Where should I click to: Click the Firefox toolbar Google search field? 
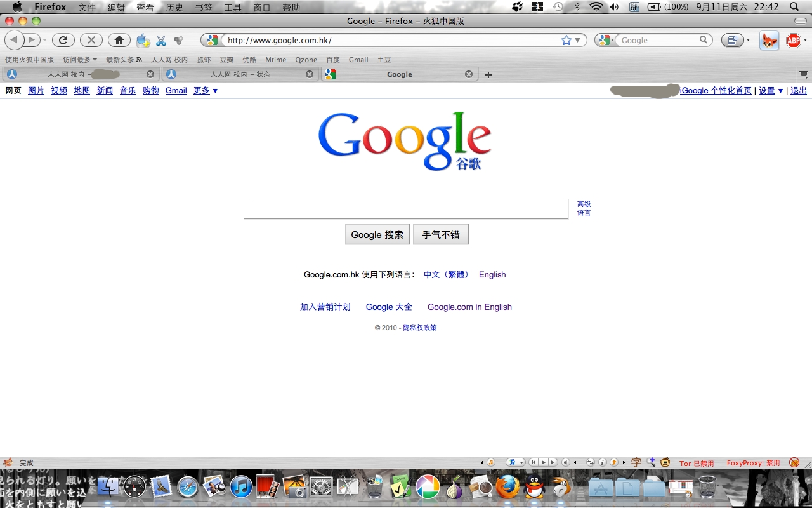point(658,40)
